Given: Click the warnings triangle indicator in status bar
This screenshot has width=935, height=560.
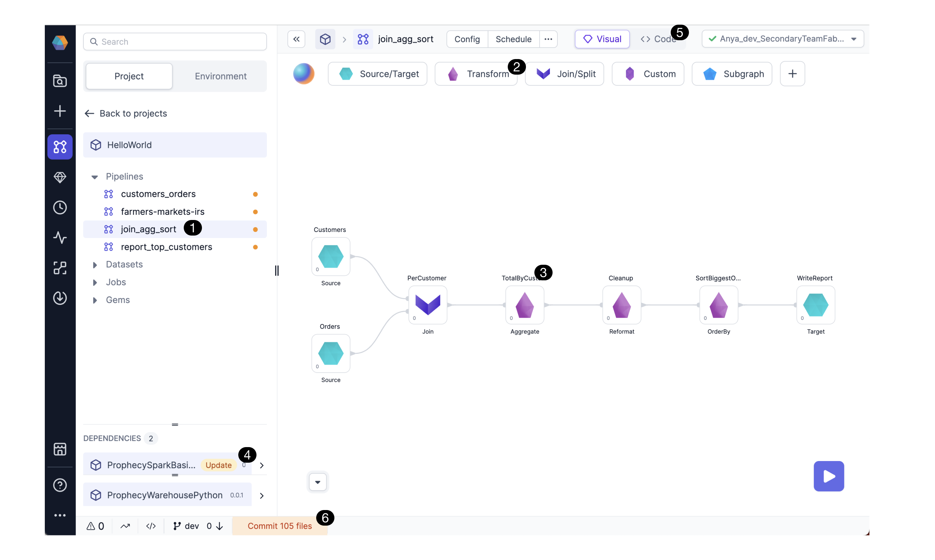Looking at the screenshot, I should 95,526.
